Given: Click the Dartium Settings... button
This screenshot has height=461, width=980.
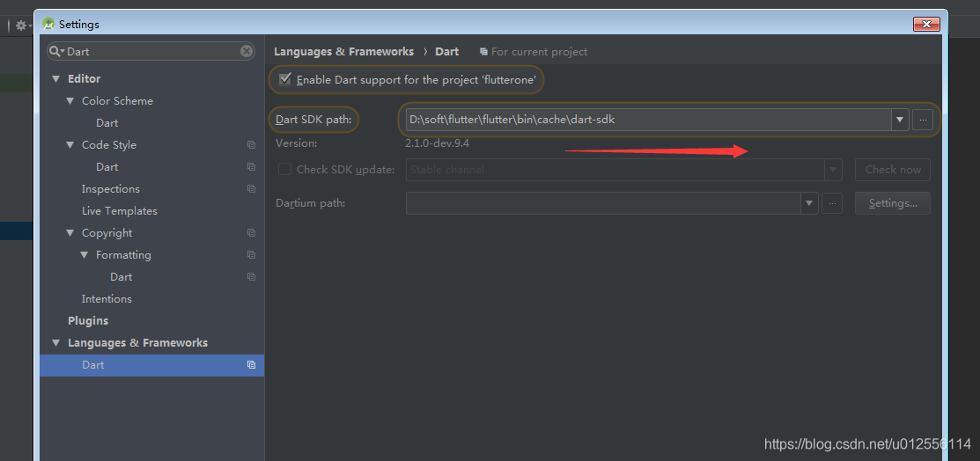Looking at the screenshot, I should 893,203.
